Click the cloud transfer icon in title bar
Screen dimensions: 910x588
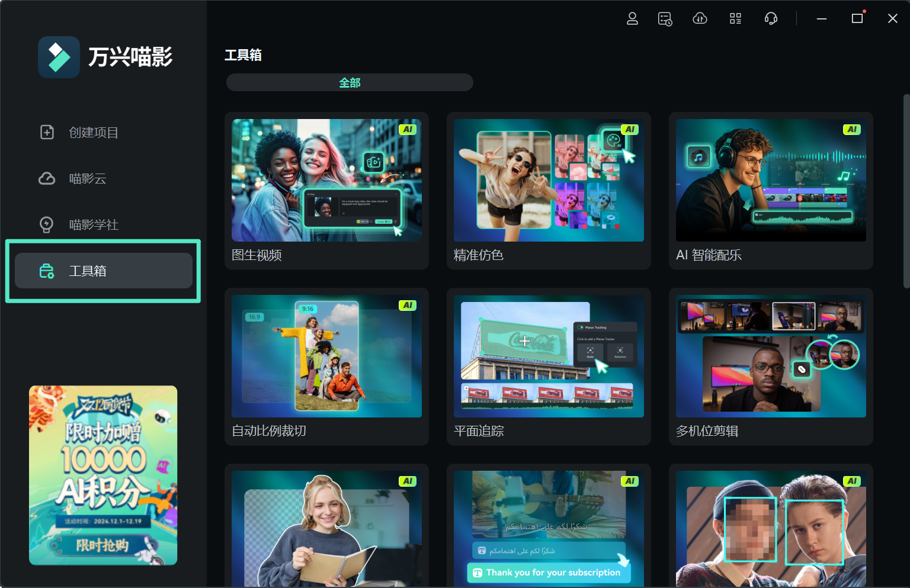700,18
